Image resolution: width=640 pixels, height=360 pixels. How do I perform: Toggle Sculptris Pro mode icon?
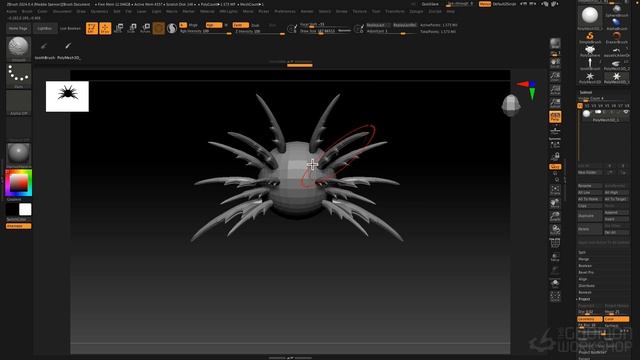(x=172, y=28)
